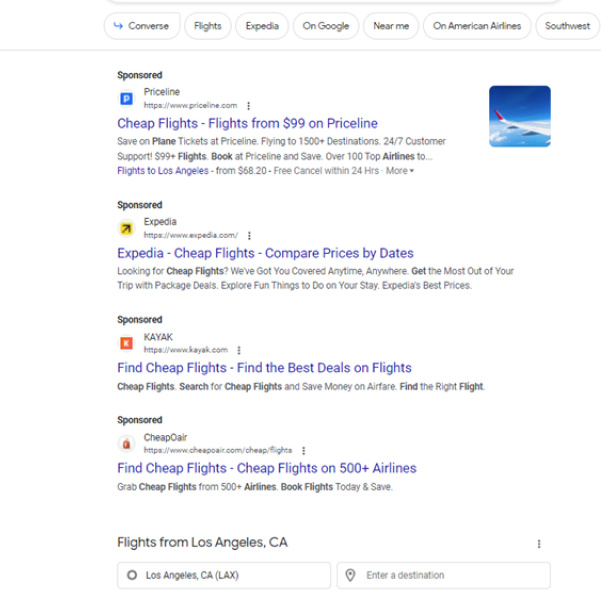Click the Expedia yellow arrow favicon
This screenshot has width=601, height=601.
point(126,229)
